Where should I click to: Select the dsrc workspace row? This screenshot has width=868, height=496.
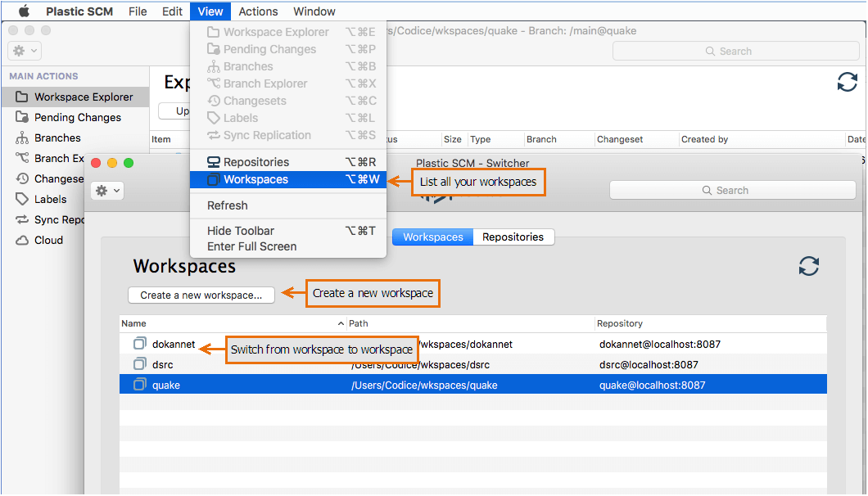pos(473,365)
